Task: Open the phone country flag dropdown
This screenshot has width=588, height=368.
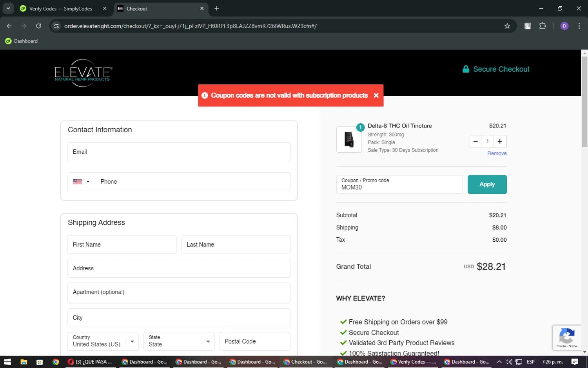Action: tap(81, 182)
